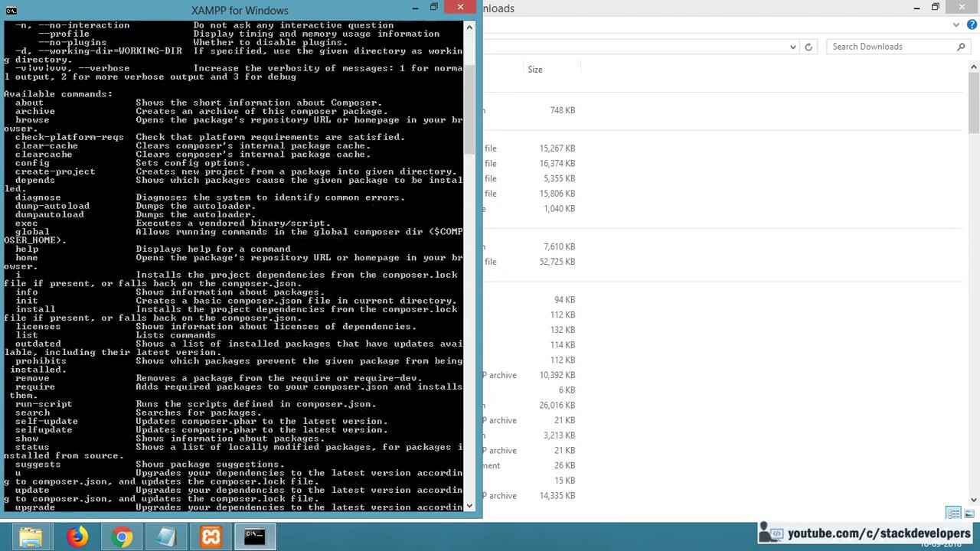
Task: Switch to the command prompt taskbar icon
Action: click(255, 537)
